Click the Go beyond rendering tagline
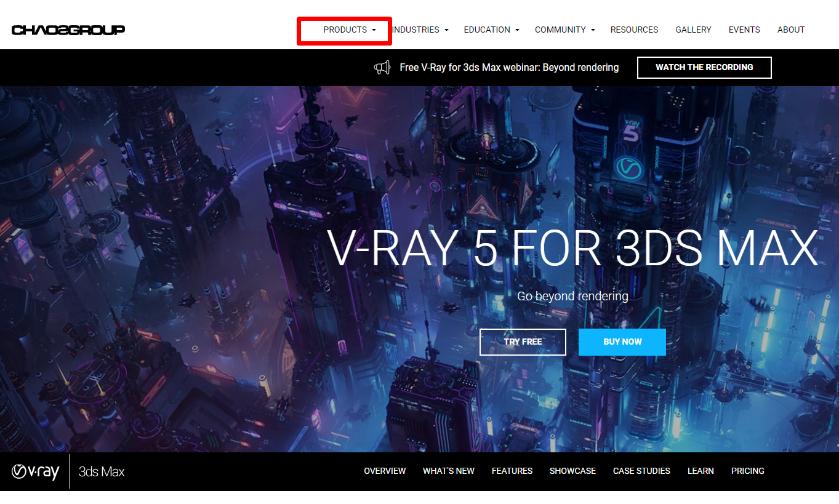This screenshot has height=504, width=839. point(572,296)
